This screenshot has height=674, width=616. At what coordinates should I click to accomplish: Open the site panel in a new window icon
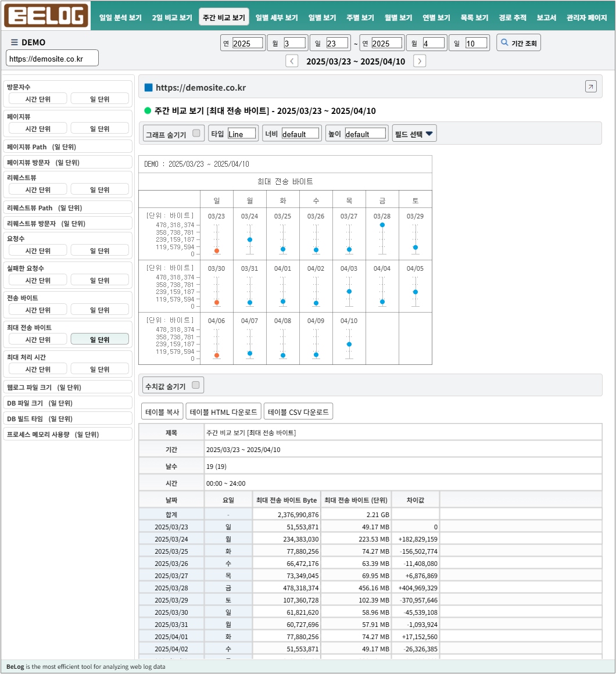591,87
